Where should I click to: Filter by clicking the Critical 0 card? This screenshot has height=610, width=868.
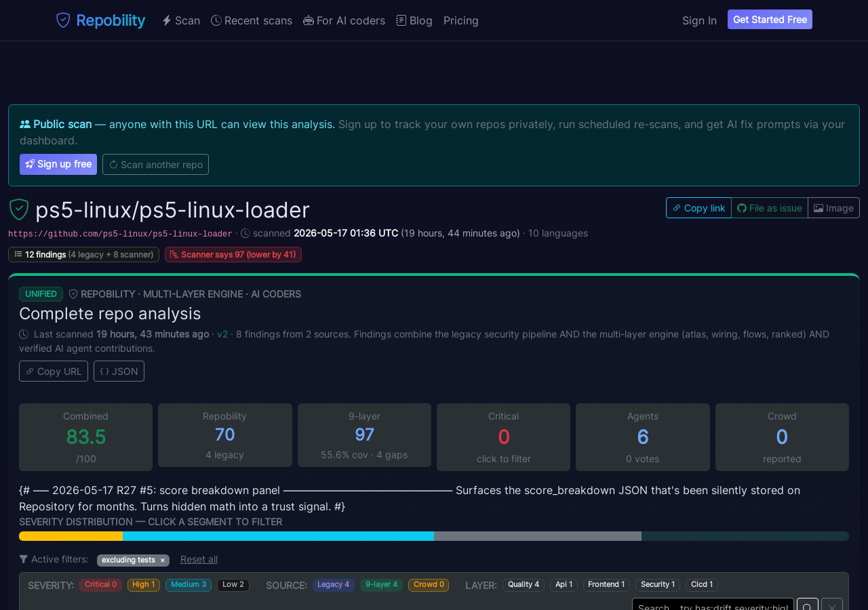(x=503, y=437)
